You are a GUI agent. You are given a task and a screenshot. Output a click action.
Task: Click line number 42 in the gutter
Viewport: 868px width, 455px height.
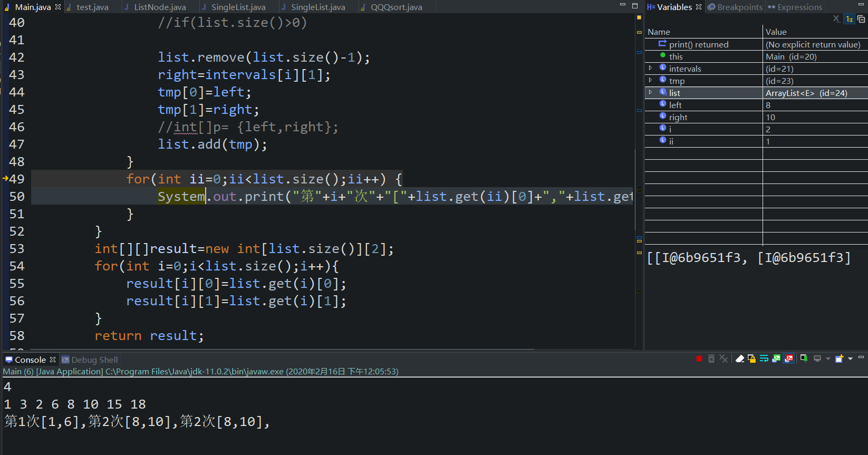17,57
